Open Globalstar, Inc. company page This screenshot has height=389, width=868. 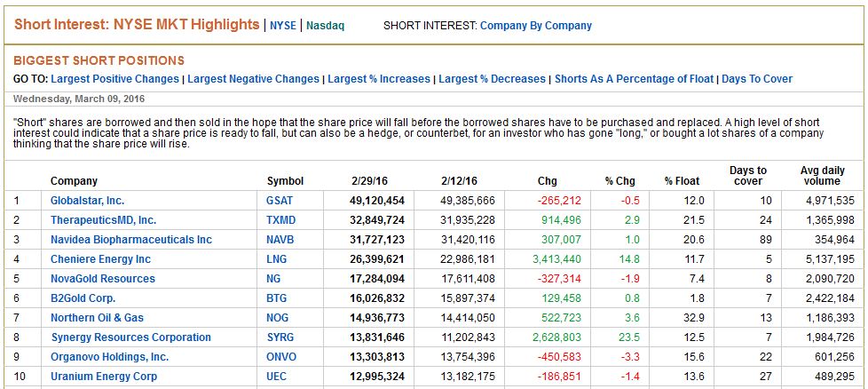87,201
